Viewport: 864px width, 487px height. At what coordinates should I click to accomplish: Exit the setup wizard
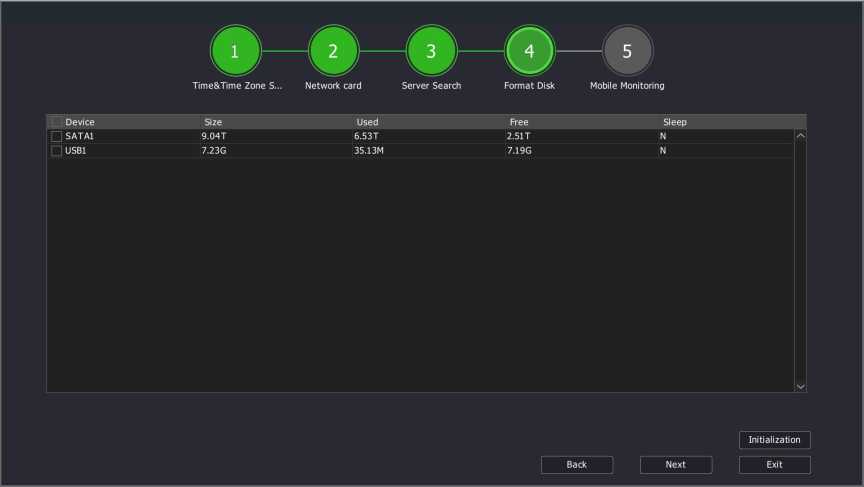[774, 464]
